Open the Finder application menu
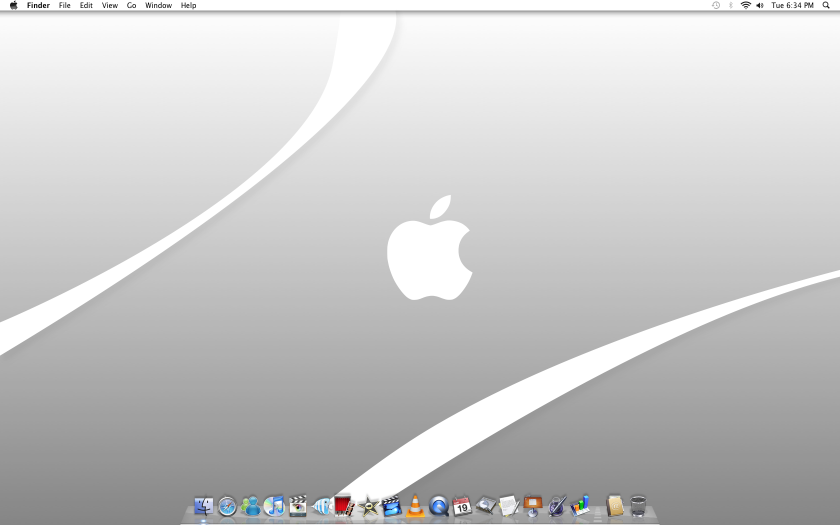 [38, 5]
